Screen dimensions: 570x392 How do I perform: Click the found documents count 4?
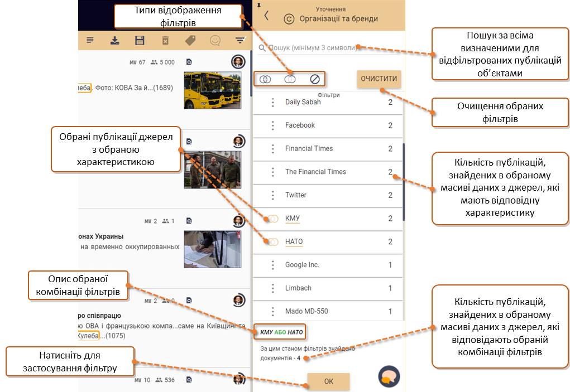(x=299, y=358)
